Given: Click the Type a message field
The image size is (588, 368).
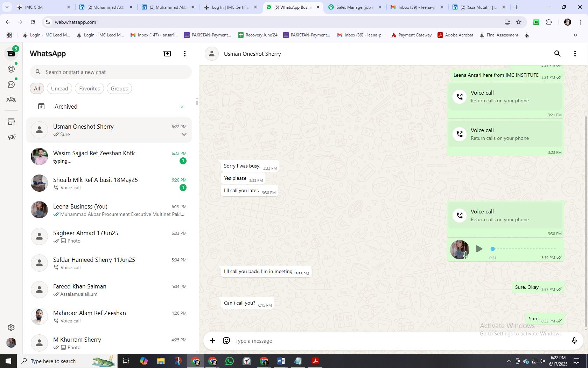Looking at the screenshot, I should (399, 341).
